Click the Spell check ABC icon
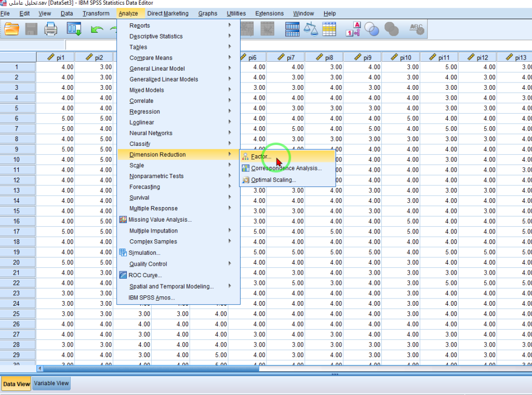This screenshot has height=395, width=532. click(x=417, y=30)
